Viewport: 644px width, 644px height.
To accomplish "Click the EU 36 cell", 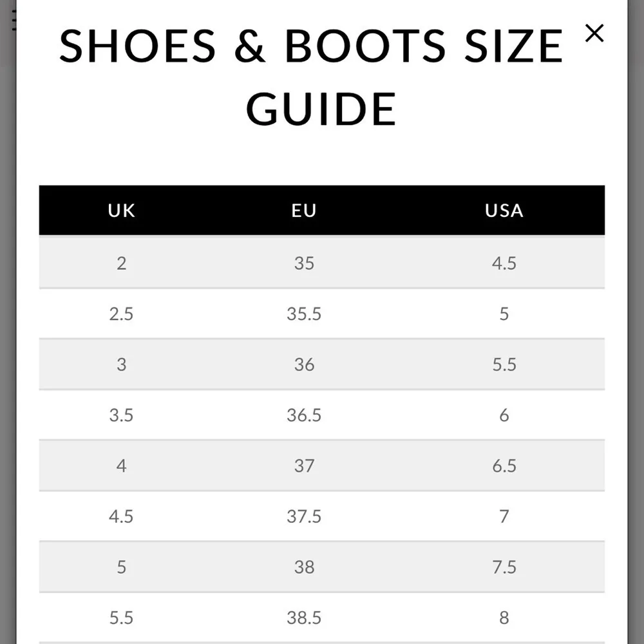I will click(x=304, y=365).
